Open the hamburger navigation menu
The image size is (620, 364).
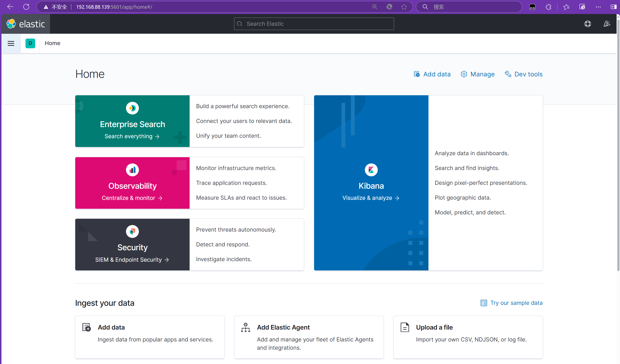(11, 43)
